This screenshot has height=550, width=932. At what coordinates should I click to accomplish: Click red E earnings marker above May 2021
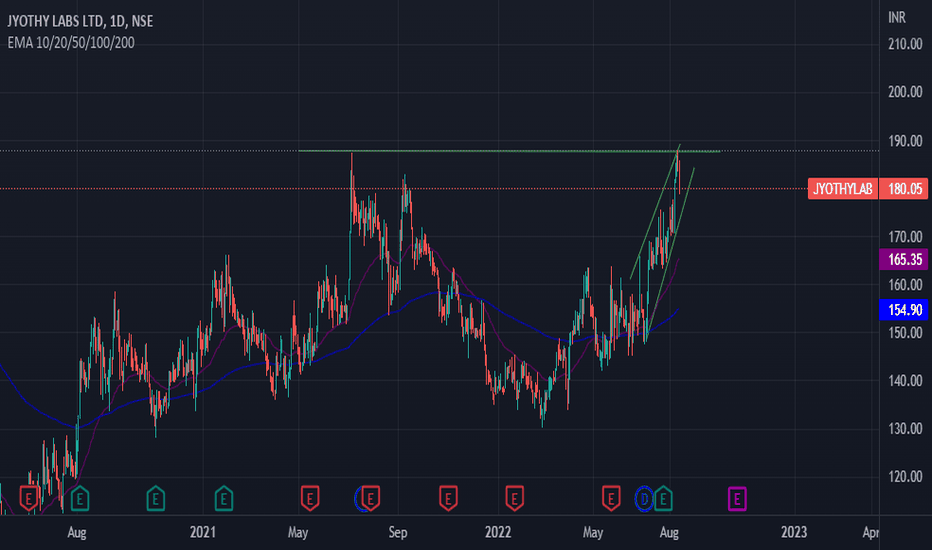[310, 498]
